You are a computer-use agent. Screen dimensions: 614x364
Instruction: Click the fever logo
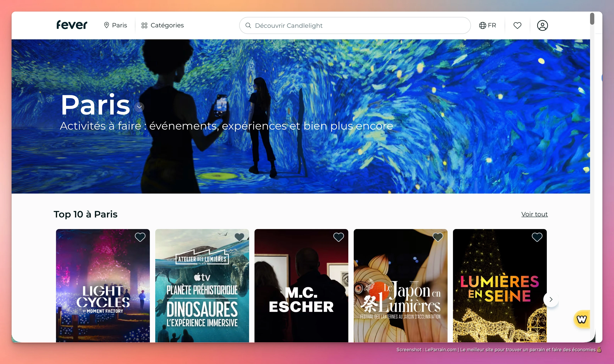(72, 25)
